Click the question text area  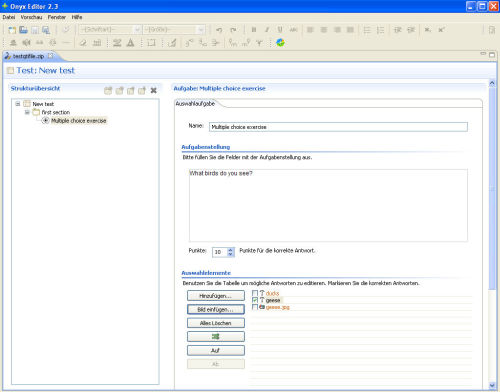(328, 205)
